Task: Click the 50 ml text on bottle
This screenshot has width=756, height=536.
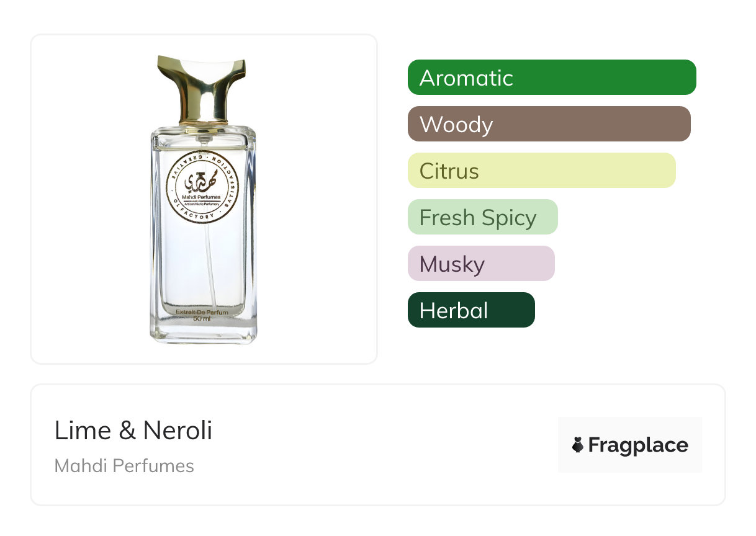Action: pos(202,319)
